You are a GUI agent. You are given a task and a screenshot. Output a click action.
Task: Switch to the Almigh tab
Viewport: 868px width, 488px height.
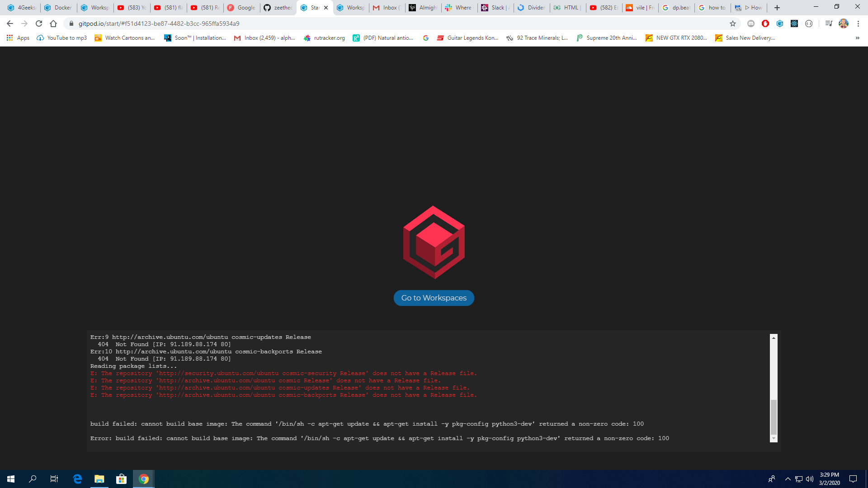coord(423,8)
